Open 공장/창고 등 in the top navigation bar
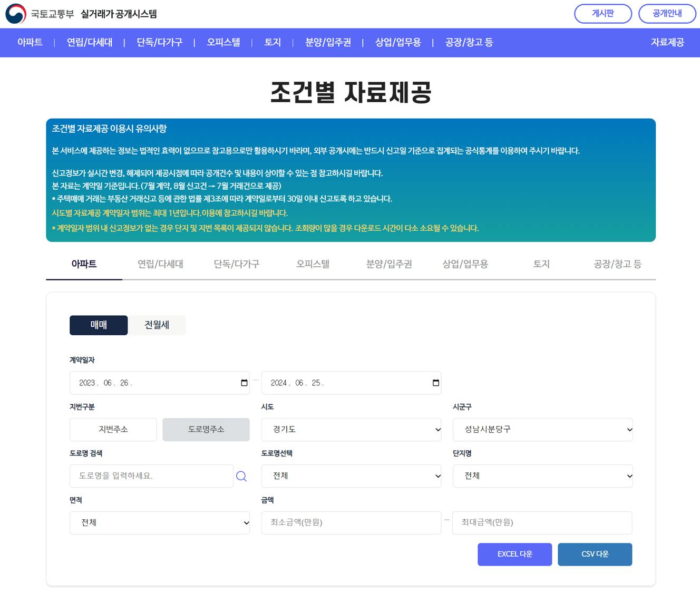The image size is (700, 593). pos(469,43)
